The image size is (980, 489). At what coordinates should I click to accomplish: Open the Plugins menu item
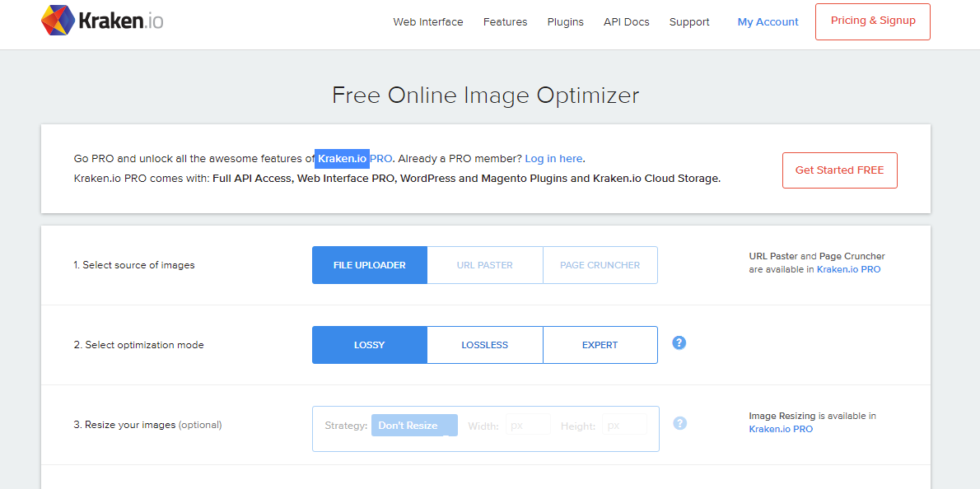point(565,22)
